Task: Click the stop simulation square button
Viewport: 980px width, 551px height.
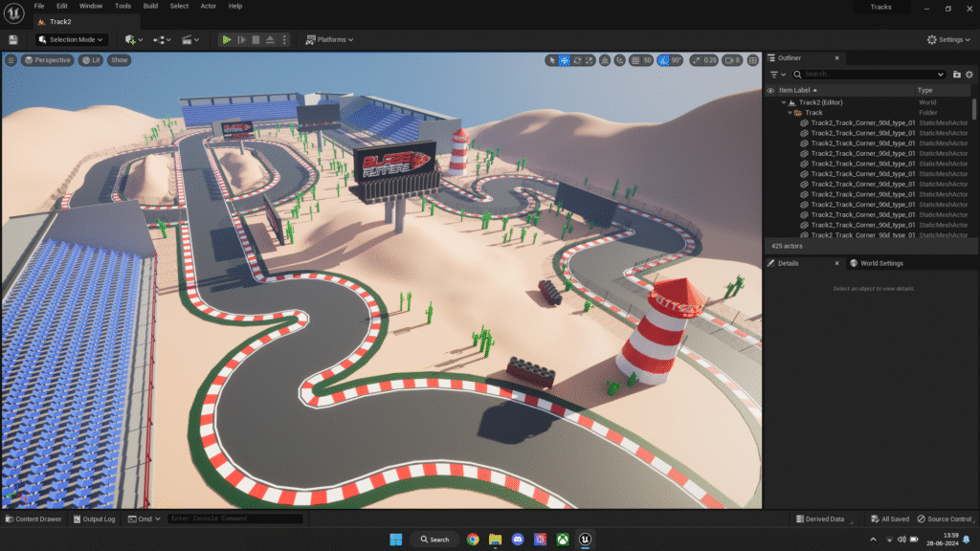Action: coord(256,39)
